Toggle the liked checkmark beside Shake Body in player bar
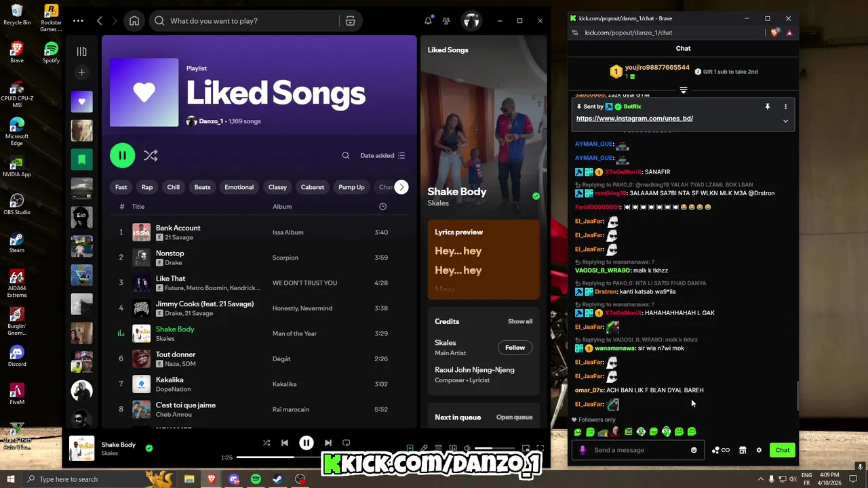The width and height of the screenshot is (868, 488). tap(149, 448)
